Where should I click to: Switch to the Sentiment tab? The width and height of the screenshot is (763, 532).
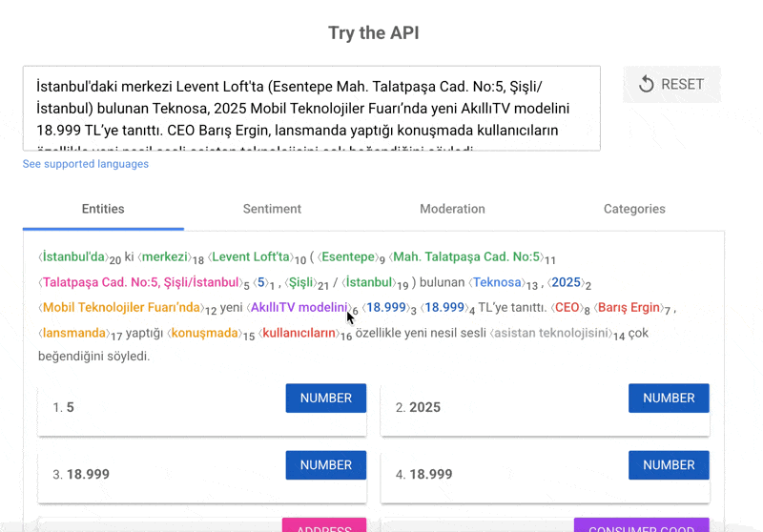click(x=272, y=209)
